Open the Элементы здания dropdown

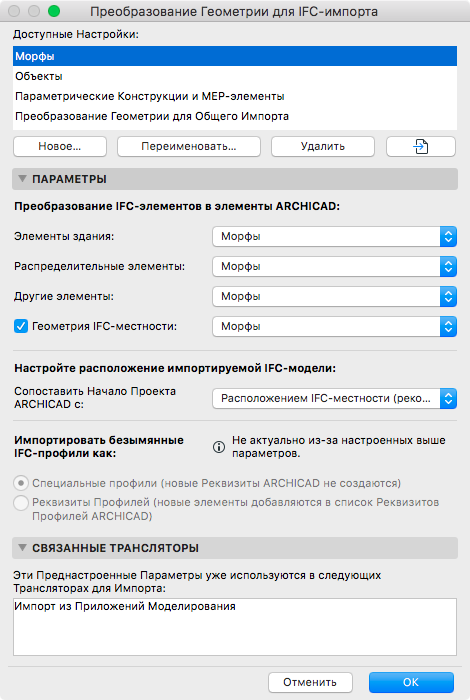click(334, 237)
